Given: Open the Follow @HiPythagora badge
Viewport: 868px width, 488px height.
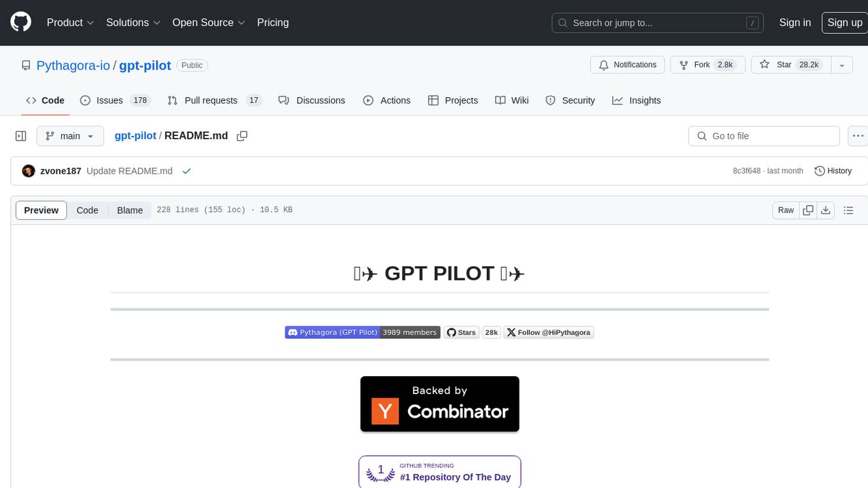Looking at the screenshot, I should pos(549,332).
